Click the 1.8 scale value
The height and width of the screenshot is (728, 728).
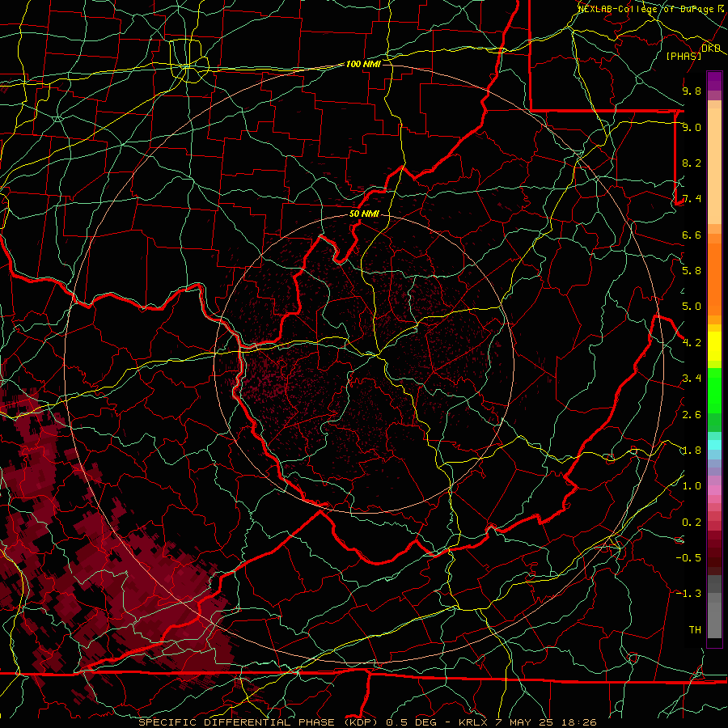[692, 451]
